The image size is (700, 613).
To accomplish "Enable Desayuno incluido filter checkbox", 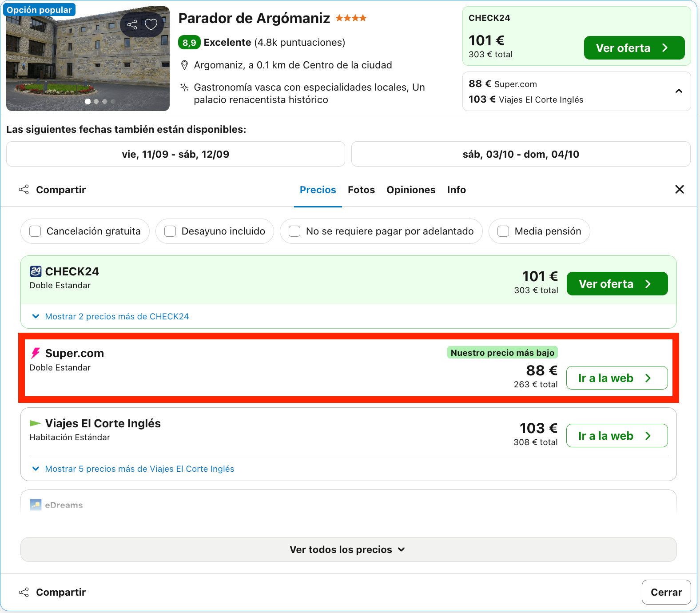I will click(170, 231).
